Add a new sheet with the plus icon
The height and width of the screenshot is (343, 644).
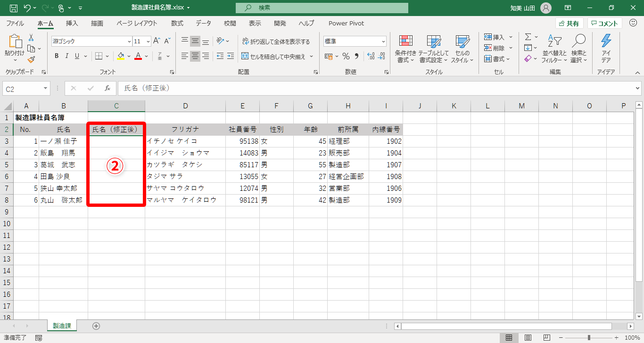click(96, 326)
